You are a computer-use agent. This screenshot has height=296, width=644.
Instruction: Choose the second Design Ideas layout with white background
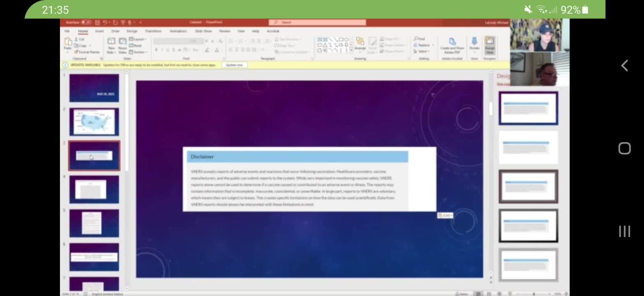(x=528, y=147)
